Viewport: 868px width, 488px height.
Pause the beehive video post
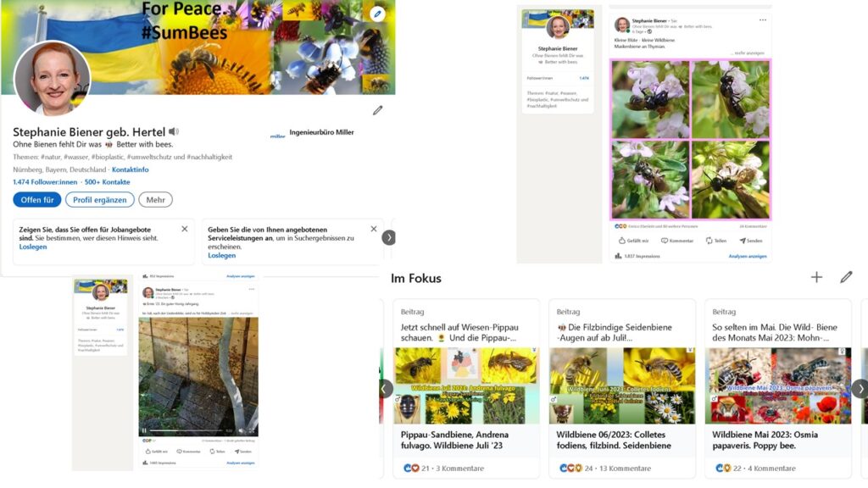click(144, 430)
